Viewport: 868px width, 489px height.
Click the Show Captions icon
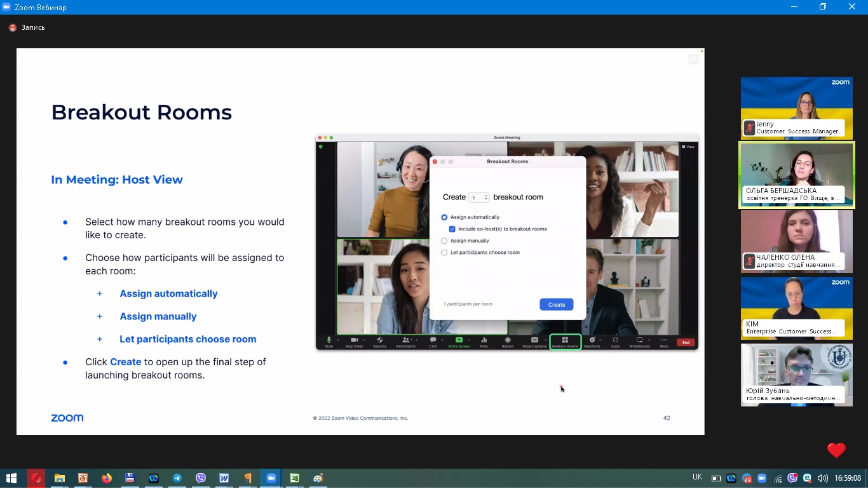point(534,340)
